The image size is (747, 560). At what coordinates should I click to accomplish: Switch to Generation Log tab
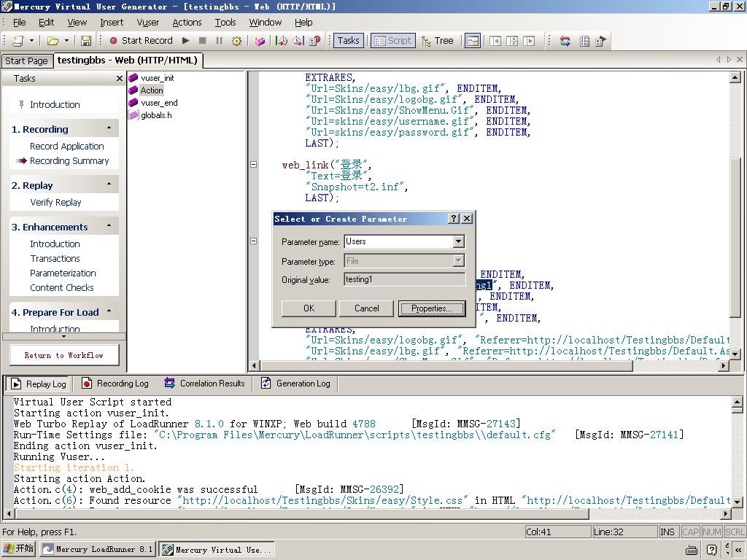pyautogui.click(x=296, y=384)
